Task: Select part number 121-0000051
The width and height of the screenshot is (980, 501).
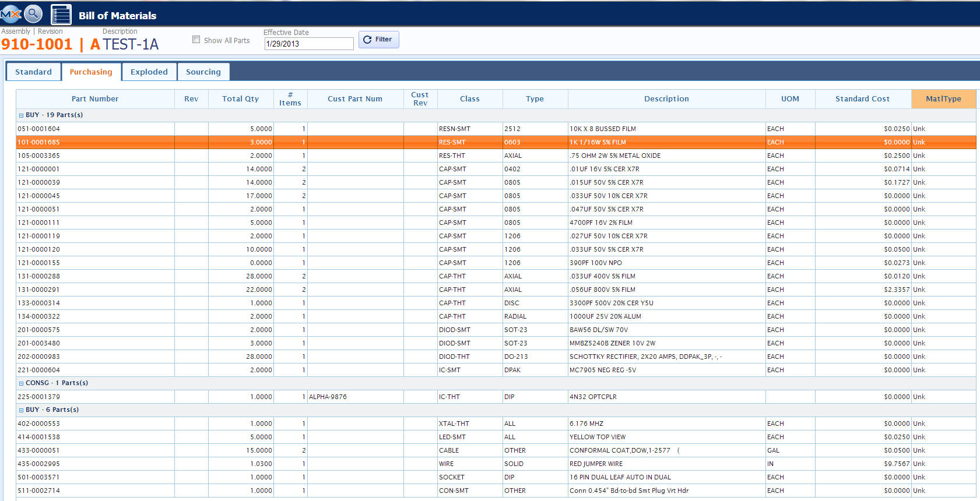Action: tap(39, 209)
